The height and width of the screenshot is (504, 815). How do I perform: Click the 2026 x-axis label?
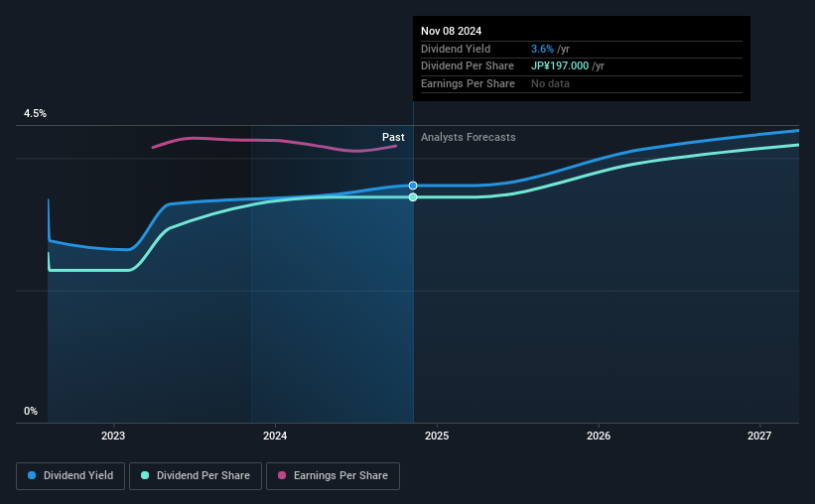pyautogui.click(x=599, y=436)
